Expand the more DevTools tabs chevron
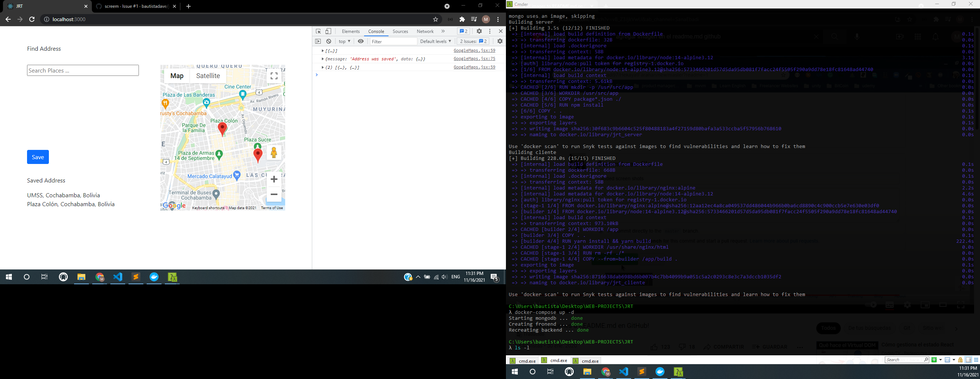Image resolution: width=980 pixels, height=379 pixels. tap(443, 31)
